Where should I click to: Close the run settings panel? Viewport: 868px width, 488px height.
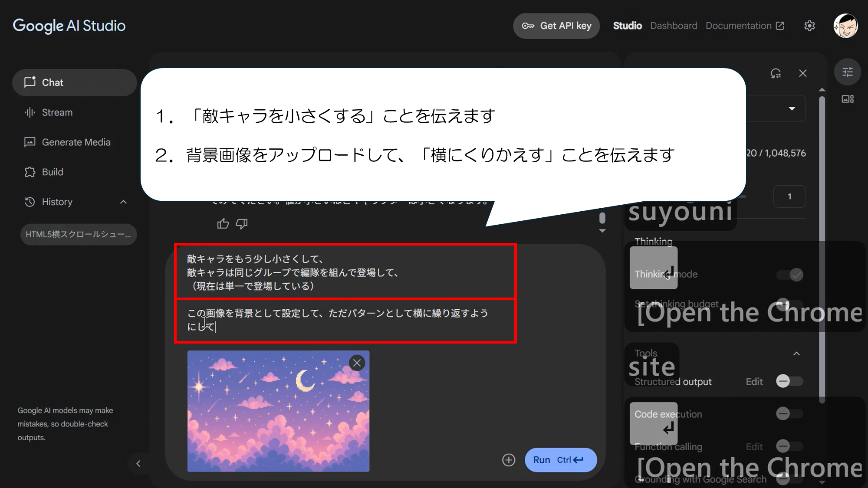coord(803,73)
